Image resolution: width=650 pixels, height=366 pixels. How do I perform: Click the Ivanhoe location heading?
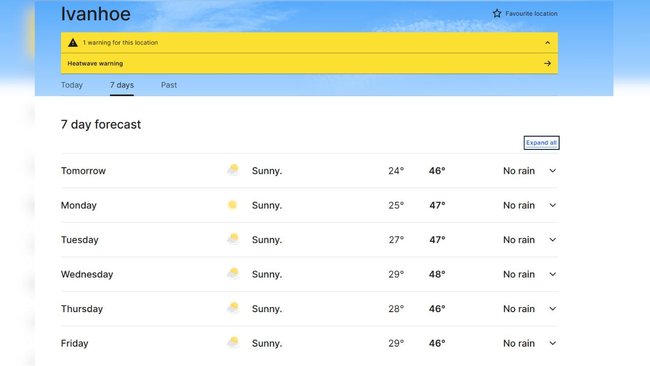(96, 14)
